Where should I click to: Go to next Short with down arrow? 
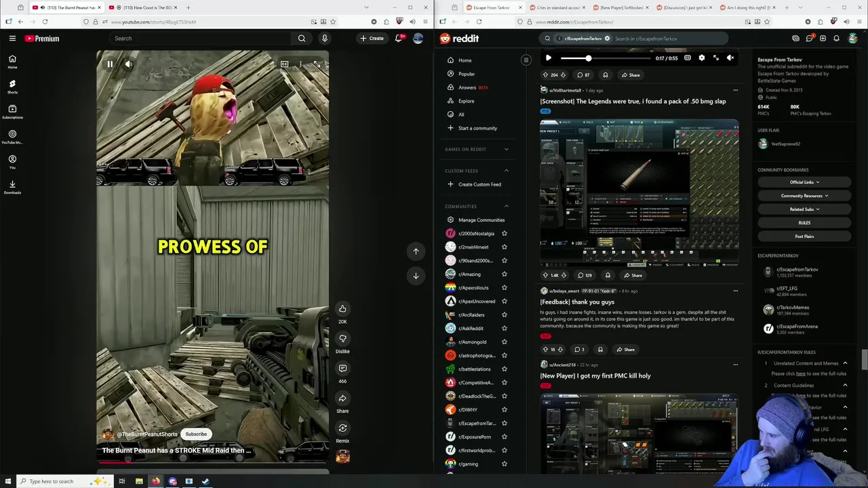pyautogui.click(x=416, y=276)
